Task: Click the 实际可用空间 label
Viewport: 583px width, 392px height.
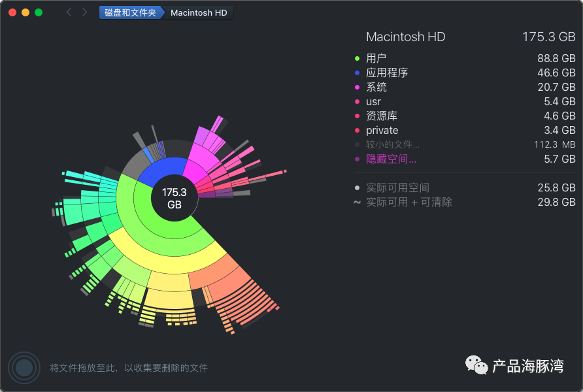Action: click(x=397, y=188)
